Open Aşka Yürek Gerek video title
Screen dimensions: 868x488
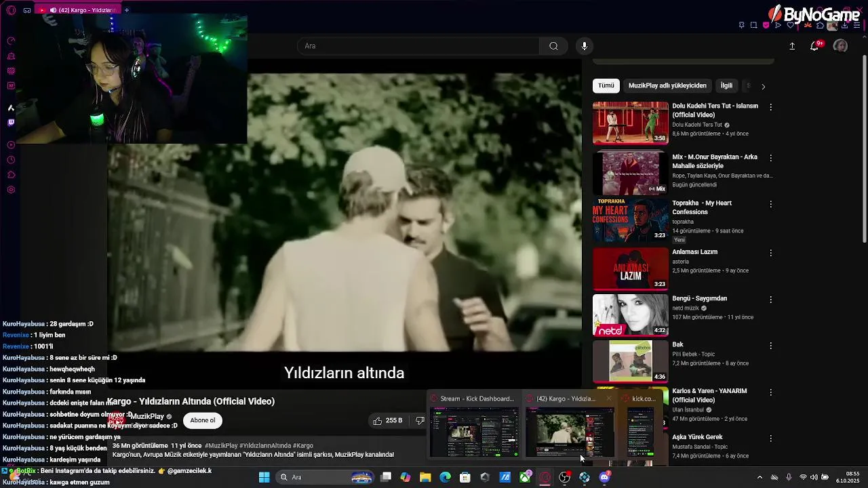pos(697,437)
